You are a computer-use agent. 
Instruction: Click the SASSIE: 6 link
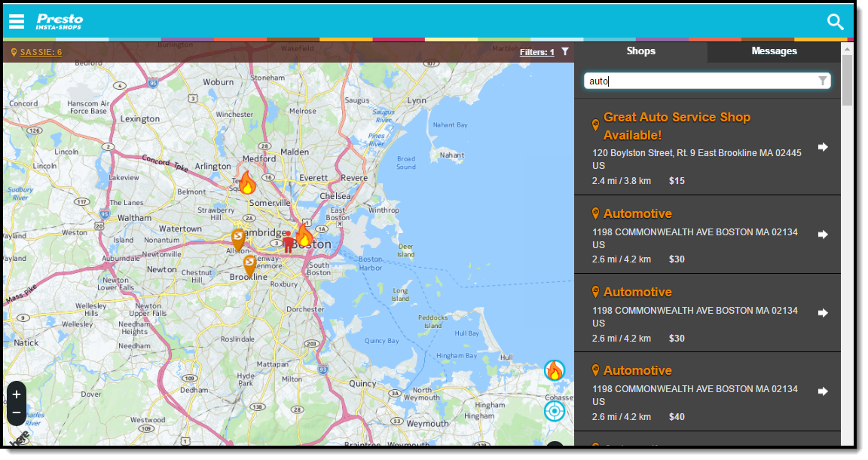[41, 52]
